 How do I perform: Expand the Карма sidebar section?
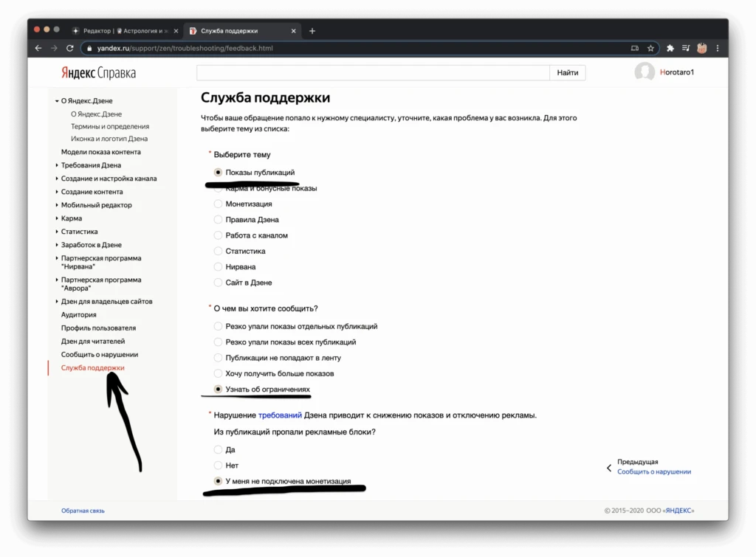pos(57,218)
